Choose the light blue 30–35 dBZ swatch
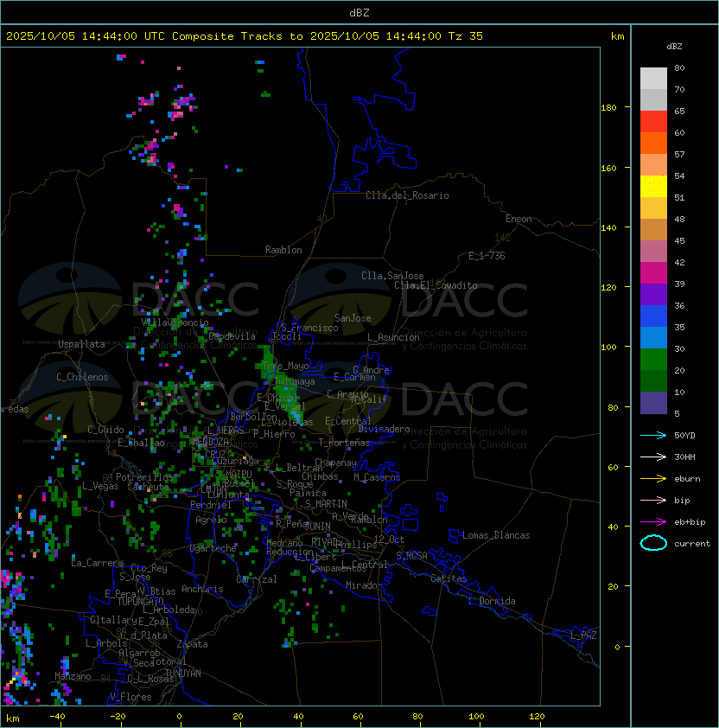The width and height of the screenshot is (719, 728). coord(653,337)
